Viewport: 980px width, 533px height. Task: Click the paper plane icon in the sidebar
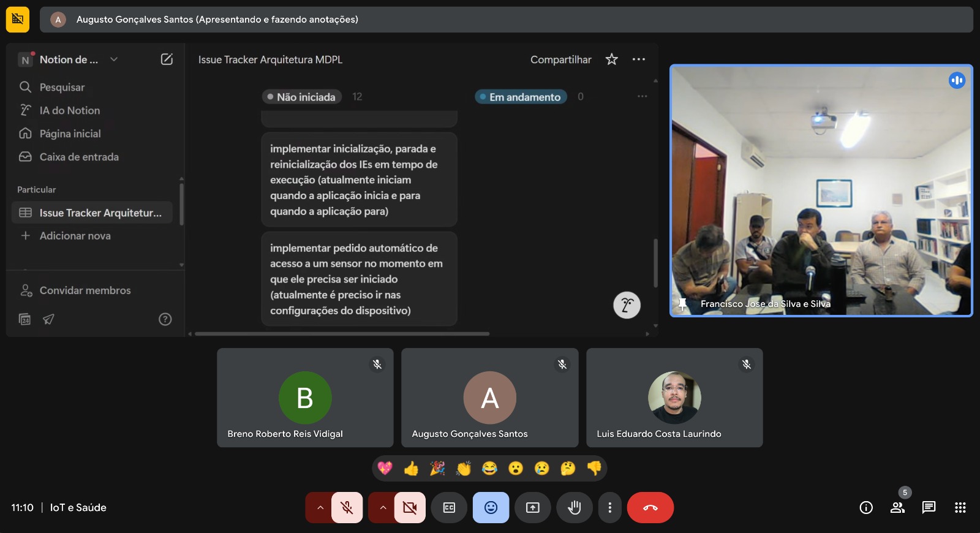[x=48, y=319]
